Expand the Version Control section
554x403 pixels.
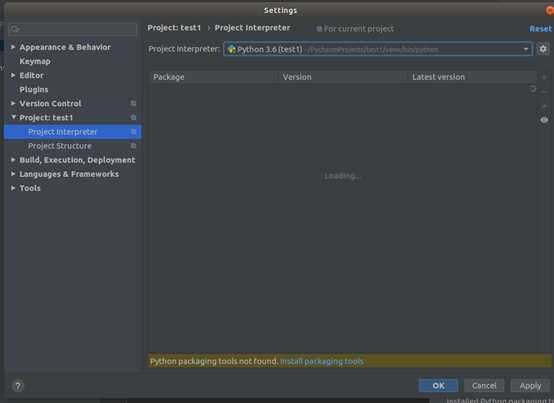tap(13, 103)
